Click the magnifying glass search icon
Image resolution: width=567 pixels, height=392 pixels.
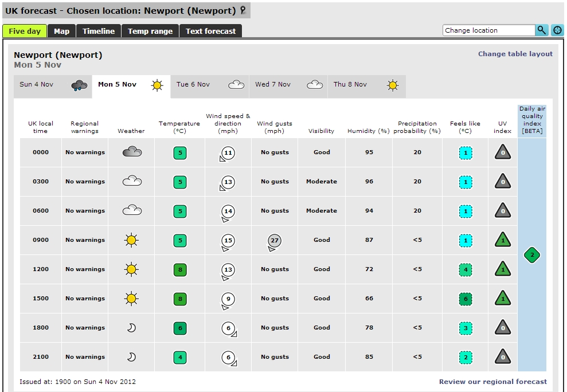pos(542,30)
